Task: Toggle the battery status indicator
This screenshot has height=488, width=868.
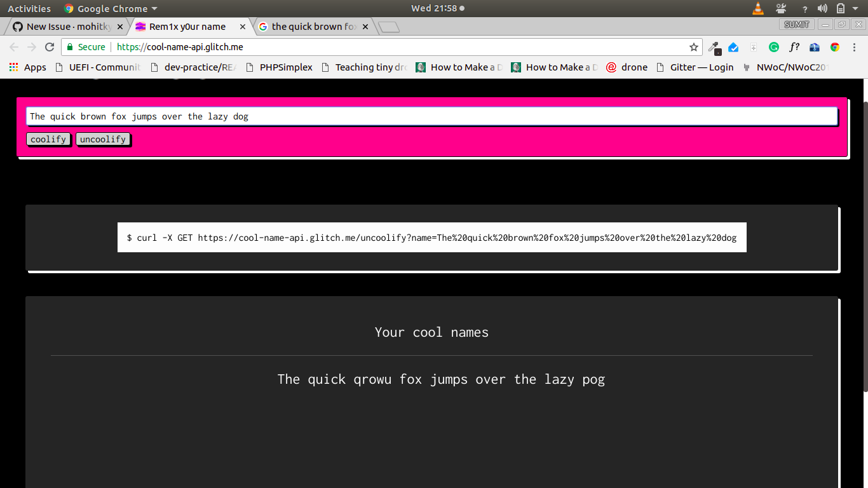Action: [x=840, y=8]
